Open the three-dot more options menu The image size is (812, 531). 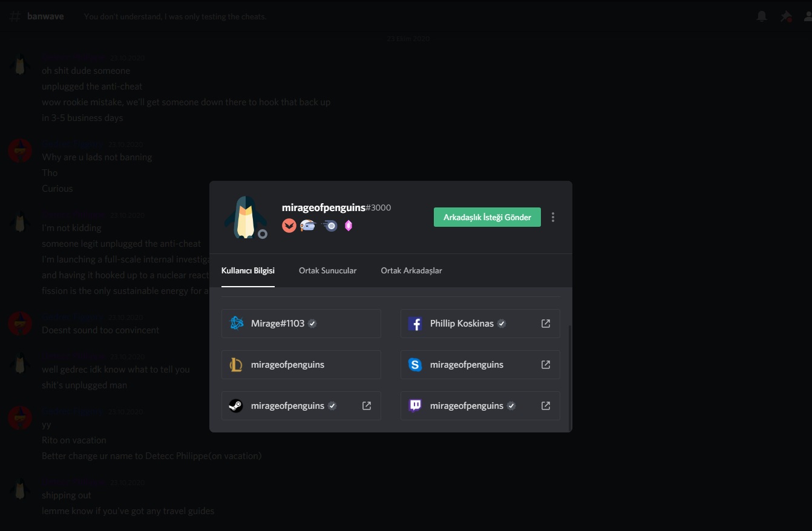(553, 217)
